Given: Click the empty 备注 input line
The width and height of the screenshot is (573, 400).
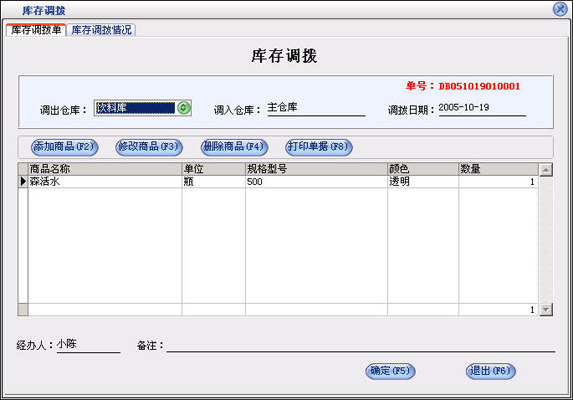Looking at the screenshot, I should pos(361,345).
